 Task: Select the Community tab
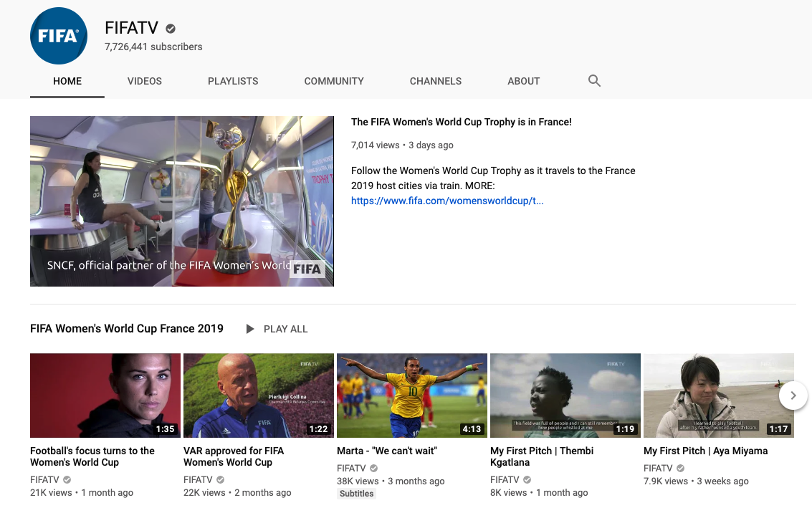click(x=334, y=81)
